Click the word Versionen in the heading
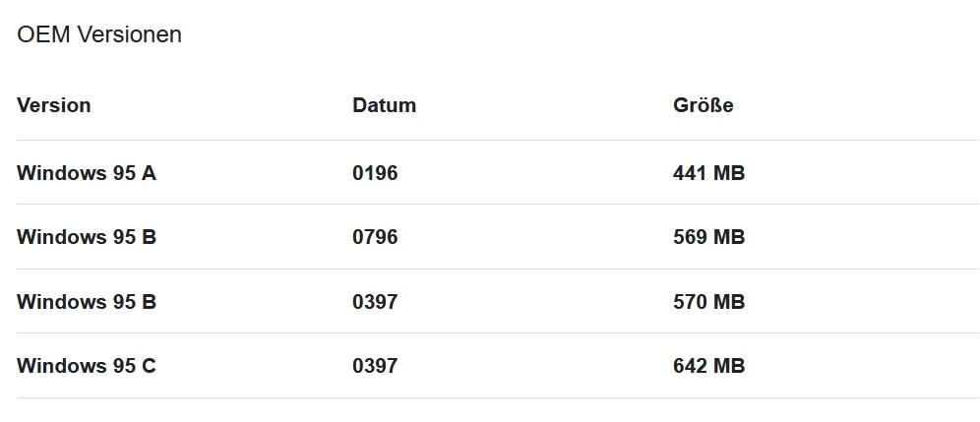The width and height of the screenshot is (980, 422). [129, 34]
